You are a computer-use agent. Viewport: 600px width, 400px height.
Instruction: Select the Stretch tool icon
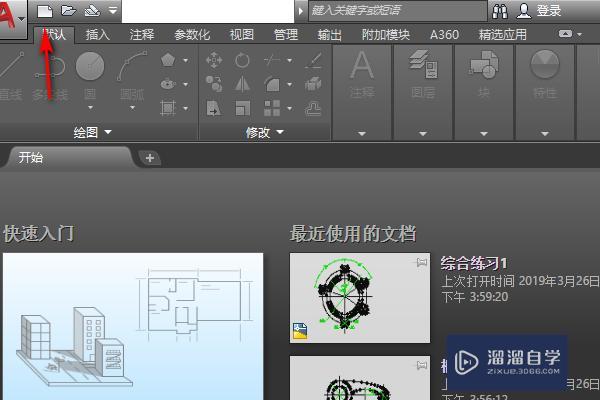tap(214, 108)
